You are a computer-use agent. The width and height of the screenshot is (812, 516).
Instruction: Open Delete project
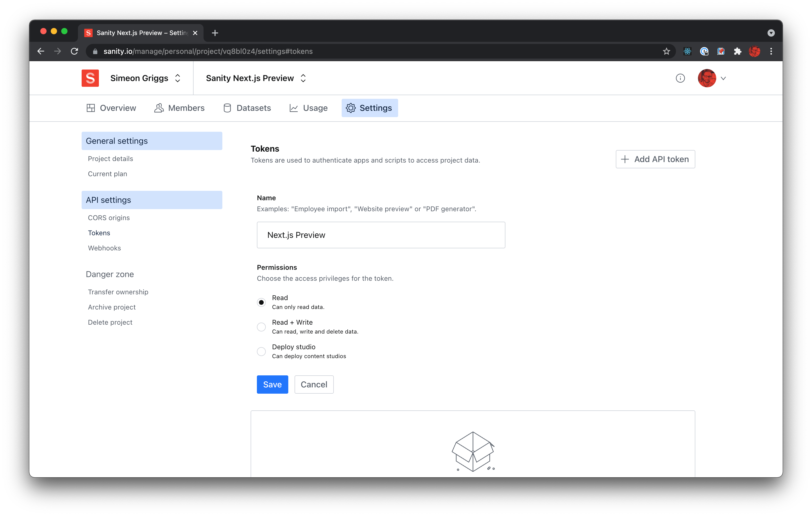110,322
